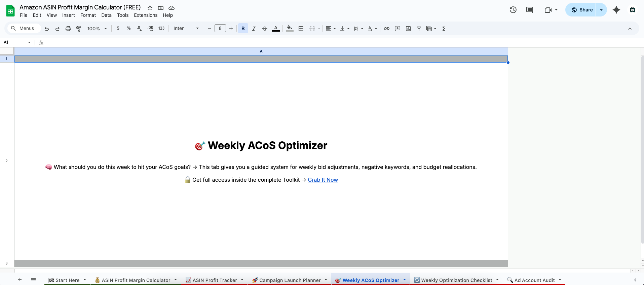Switch to Campaign Launch Planner tab
This screenshot has height=285, width=644.
click(290, 280)
